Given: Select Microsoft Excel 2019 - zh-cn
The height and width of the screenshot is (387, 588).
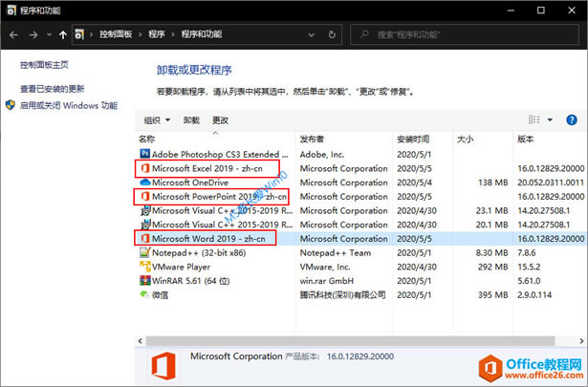Looking at the screenshot, I should coord(207,168).
